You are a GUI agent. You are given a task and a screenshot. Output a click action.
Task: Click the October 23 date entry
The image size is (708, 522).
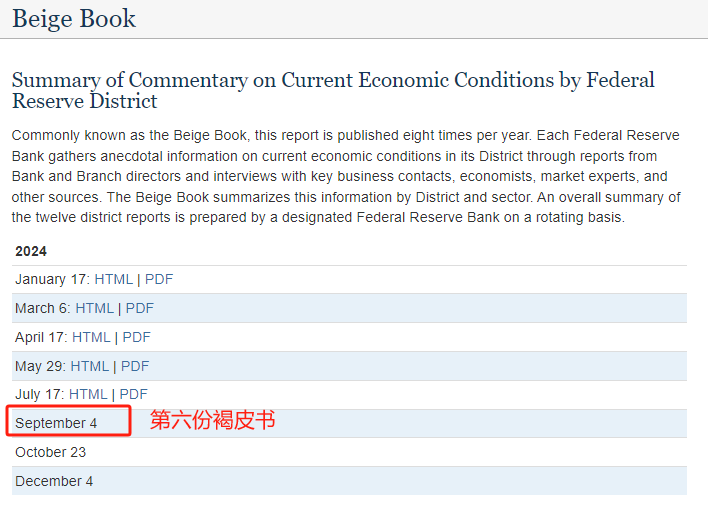[x=51, y=452]
